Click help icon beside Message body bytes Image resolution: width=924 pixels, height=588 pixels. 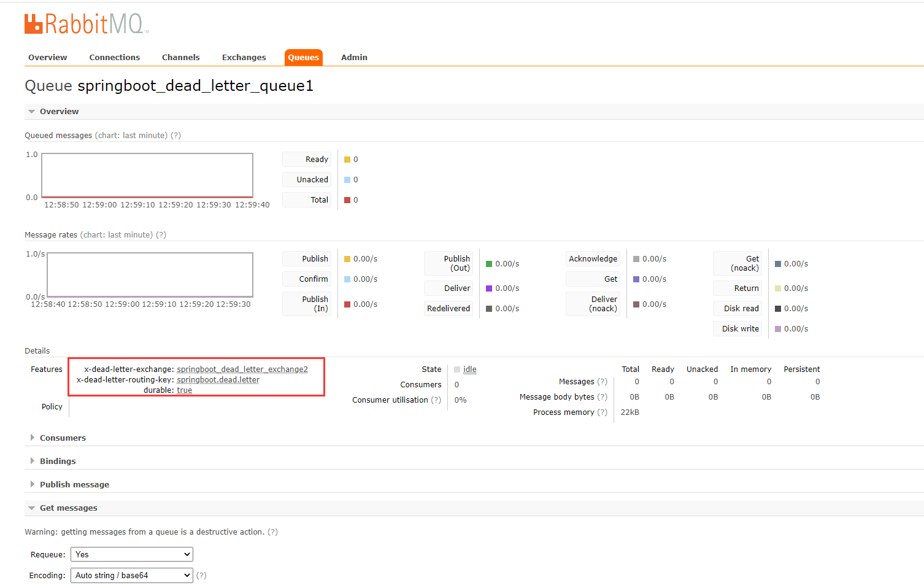coord(602,397)
